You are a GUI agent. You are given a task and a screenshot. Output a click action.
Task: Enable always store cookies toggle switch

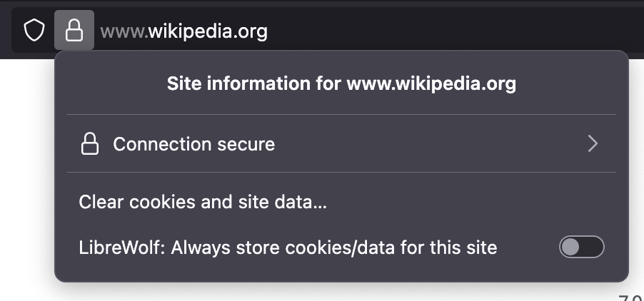582,248
